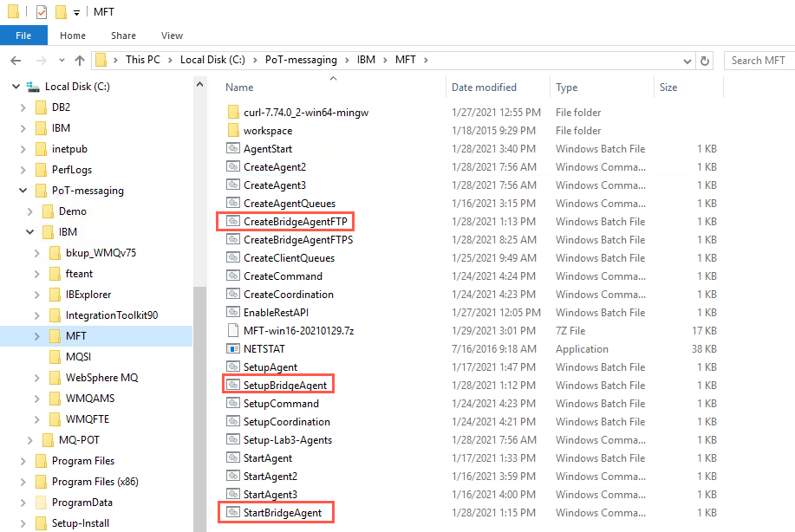The image size is (795, 532).
Task: Click IBM in the address breadcrumb
Action: click(366, 60)
